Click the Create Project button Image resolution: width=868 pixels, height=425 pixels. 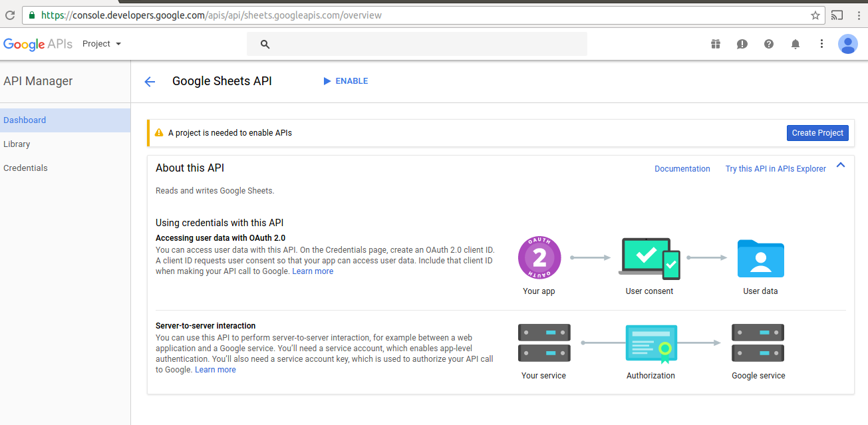[817, 133]
